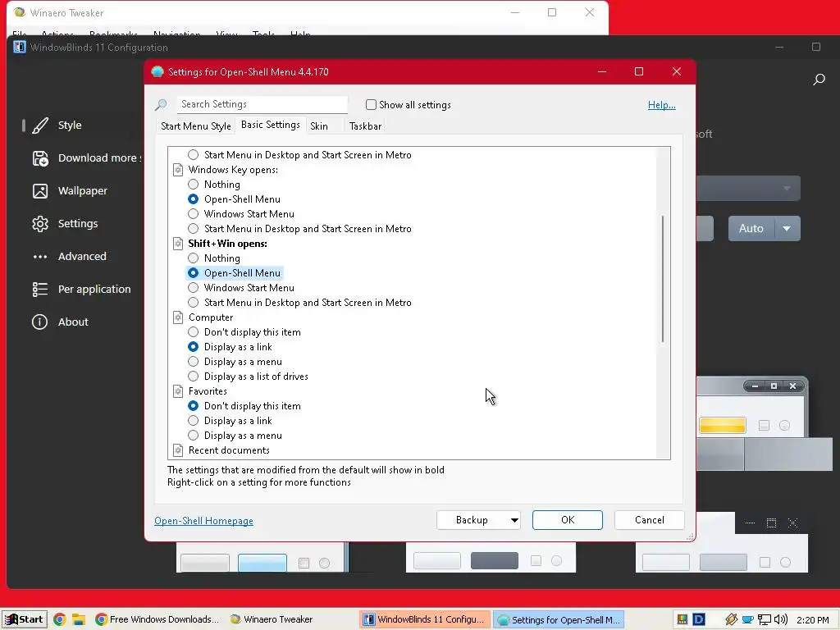Select Windows Start Menu under Shift+Win opens
This screenshot has width=840, height=630.
194,288
